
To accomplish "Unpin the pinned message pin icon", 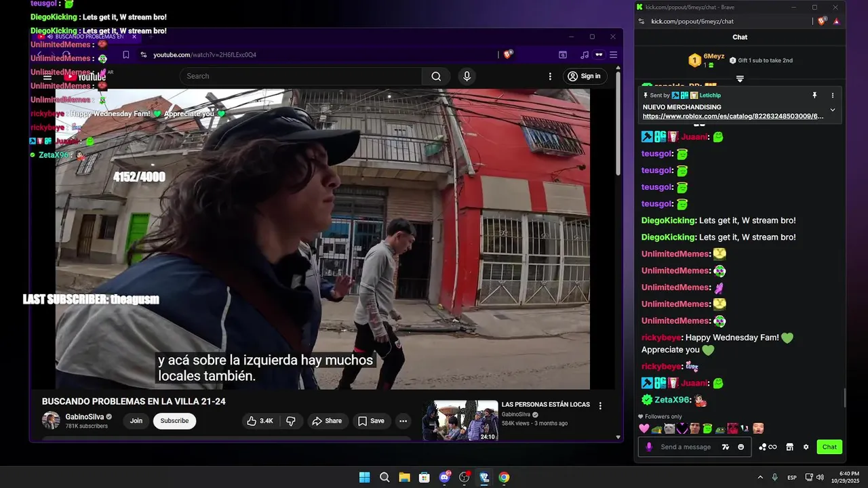I will tap(814, 96).
